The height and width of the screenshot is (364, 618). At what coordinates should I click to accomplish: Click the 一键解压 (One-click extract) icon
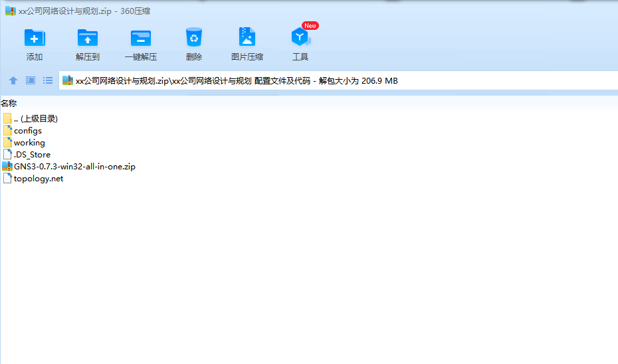tap(141, 39)
